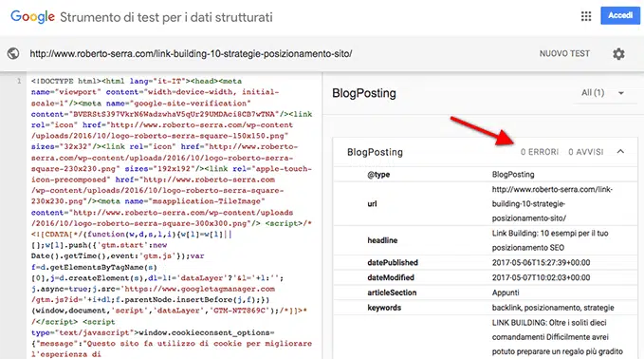This screenshot has height=359, width=644.
Task: Click the articleSection property label
Action: [392, 293]
